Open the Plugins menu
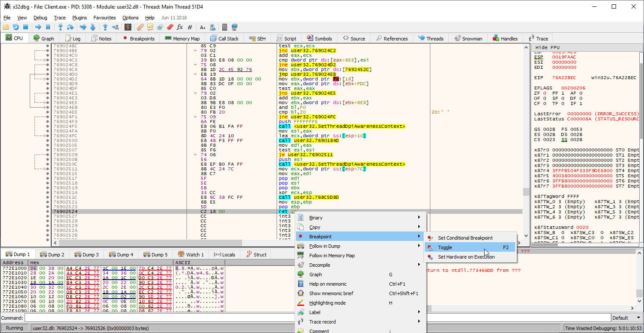 coord(80,18)
